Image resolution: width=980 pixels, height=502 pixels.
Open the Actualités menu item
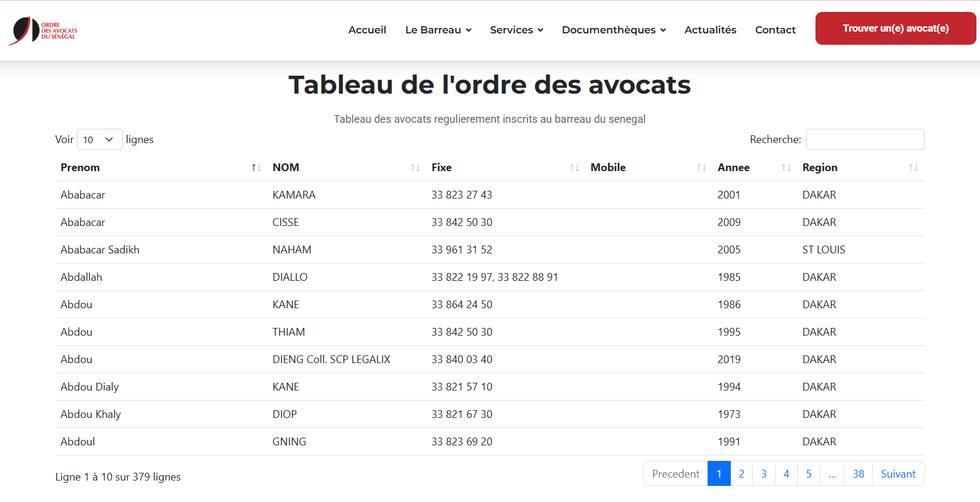pyautogui.click(x=710, y=30)
